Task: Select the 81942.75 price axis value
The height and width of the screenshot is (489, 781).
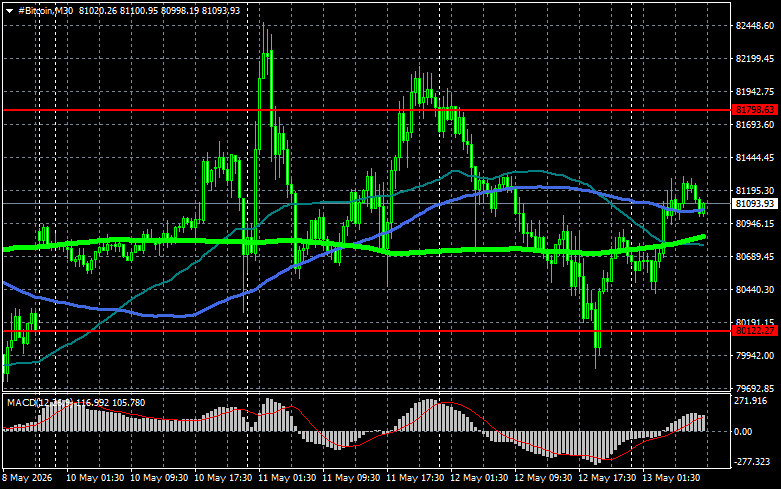Action: (755, 92)
